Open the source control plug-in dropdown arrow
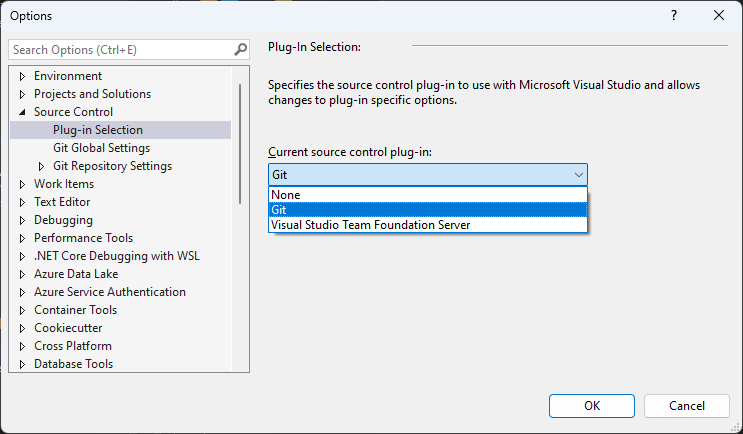Screen dimensions: 743x434 (x=579, y=175)
